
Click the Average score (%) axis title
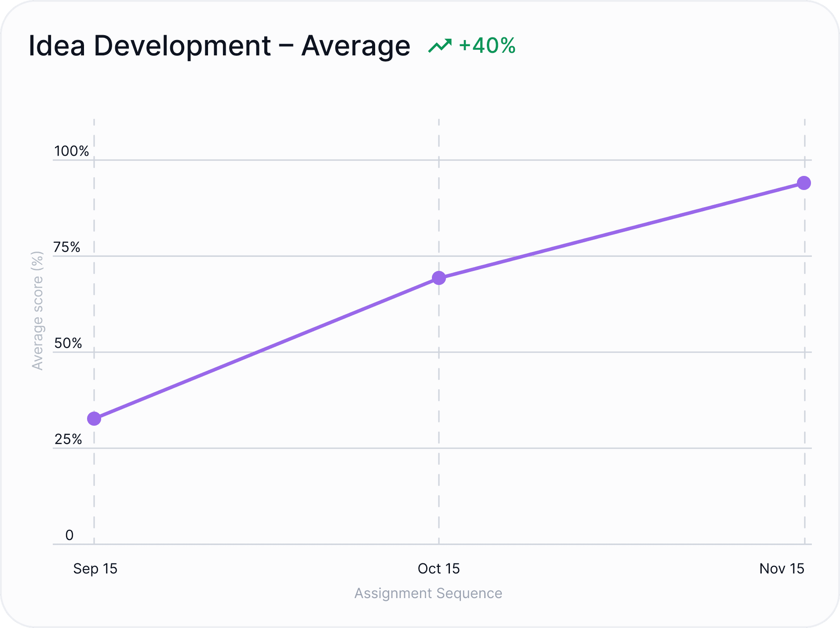(38, 311)
